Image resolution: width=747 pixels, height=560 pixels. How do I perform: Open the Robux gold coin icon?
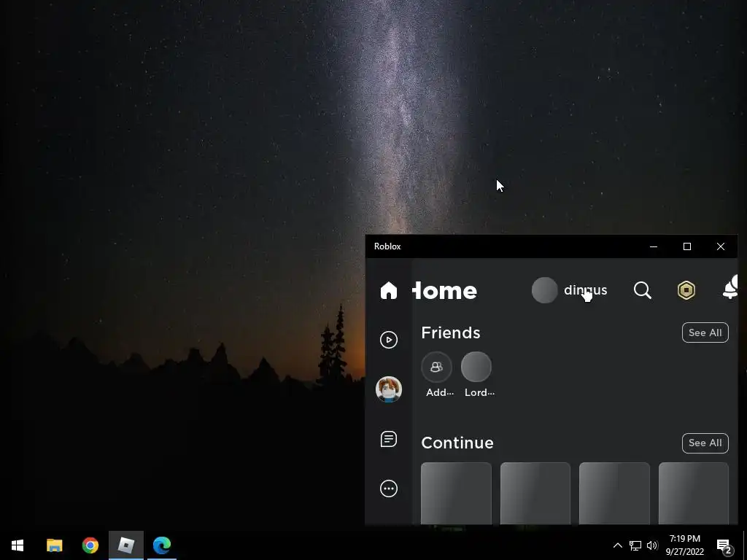pyautogui.click(x=686, y=290)
